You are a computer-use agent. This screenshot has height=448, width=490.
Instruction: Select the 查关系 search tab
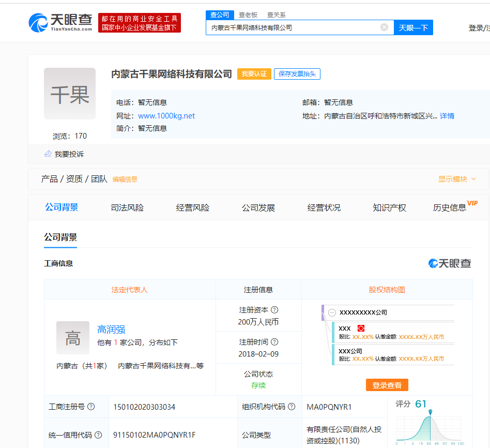coord(276,14)
